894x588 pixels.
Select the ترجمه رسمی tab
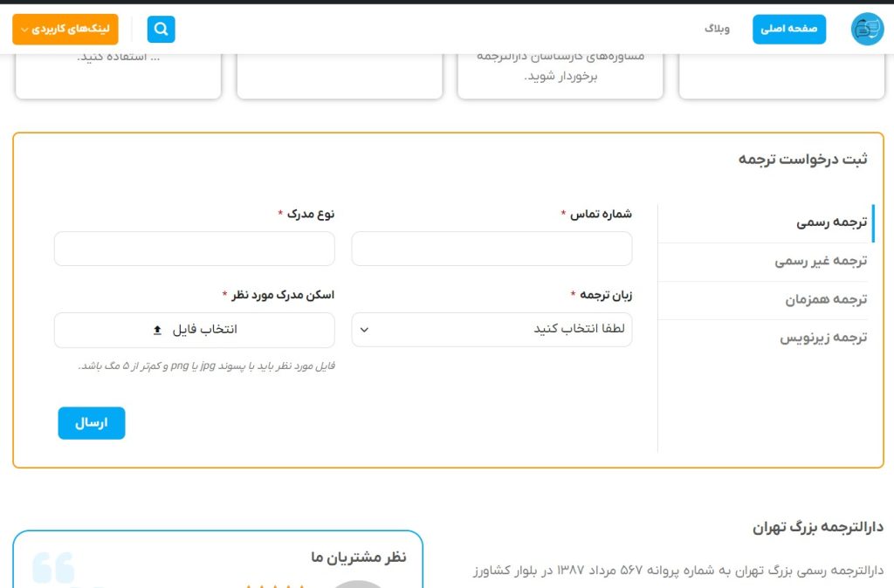(831, 222)
